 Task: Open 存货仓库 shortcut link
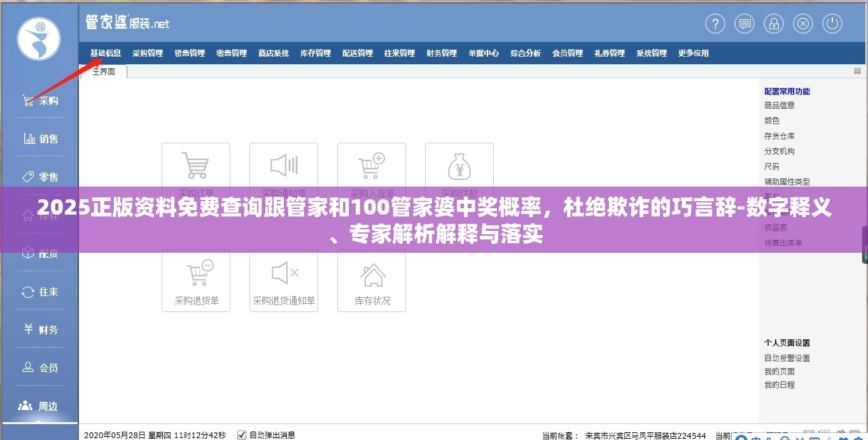coord(780,136)
